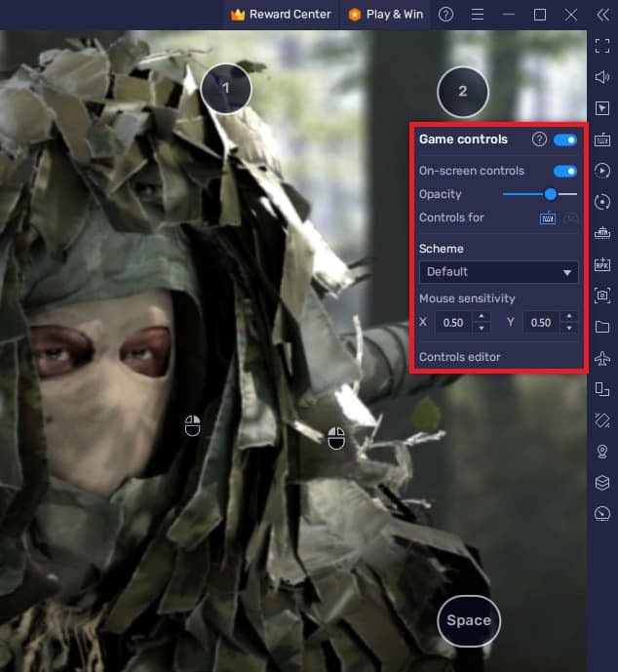The height and width of the screenshot is (672, 618).
Task: Select gamepad icon beside Controls for
Action: pyautogui.click(x=569, y=217)
